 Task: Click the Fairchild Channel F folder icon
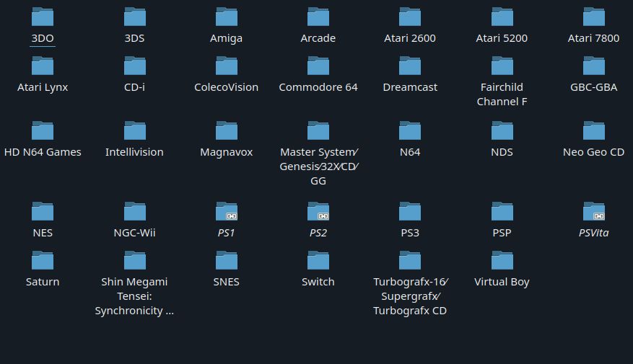502,66
